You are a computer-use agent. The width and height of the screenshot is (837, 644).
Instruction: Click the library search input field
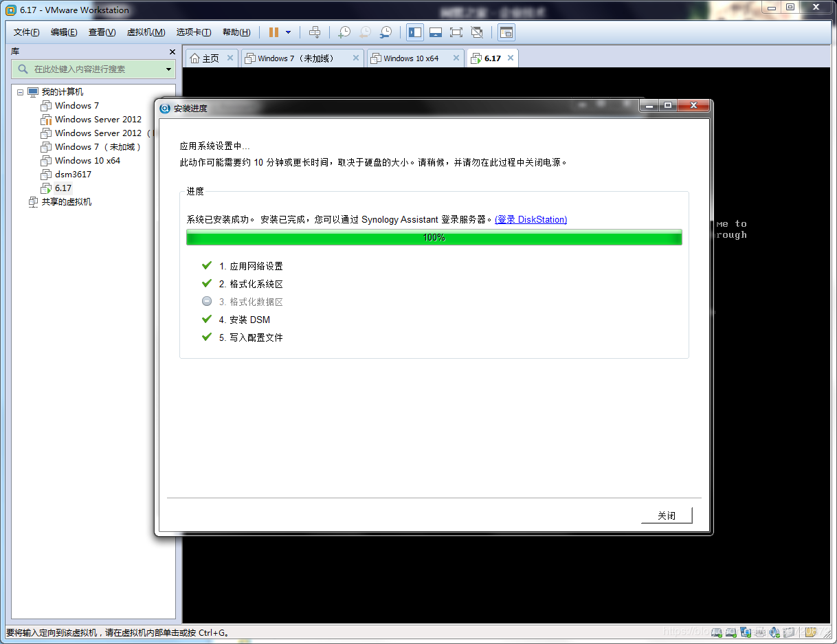click(x=93, y=69)
